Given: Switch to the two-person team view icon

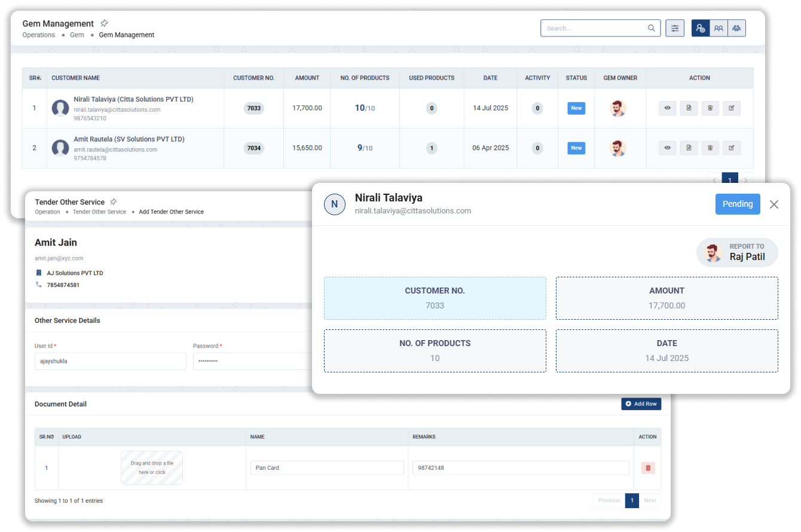Looking at the screenshot, I should (719, 28).
